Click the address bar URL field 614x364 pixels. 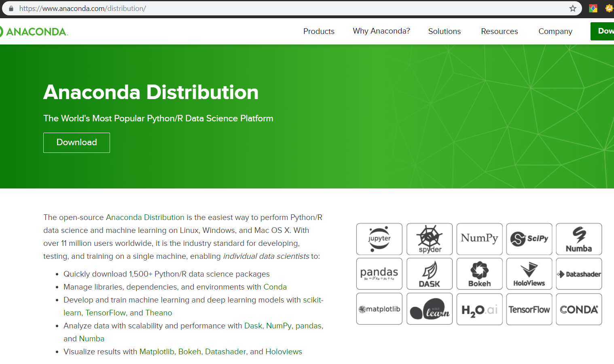click(291, 8)
